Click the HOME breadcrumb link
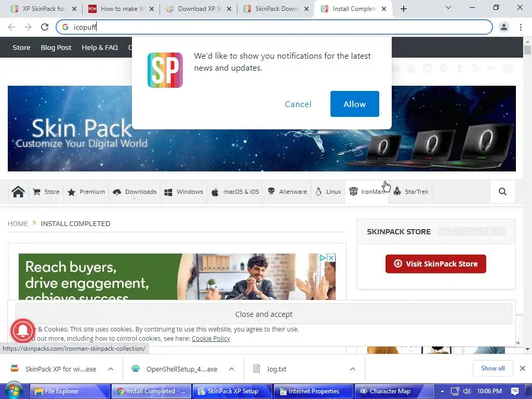The image size is (532, 399). pos(18,223)
